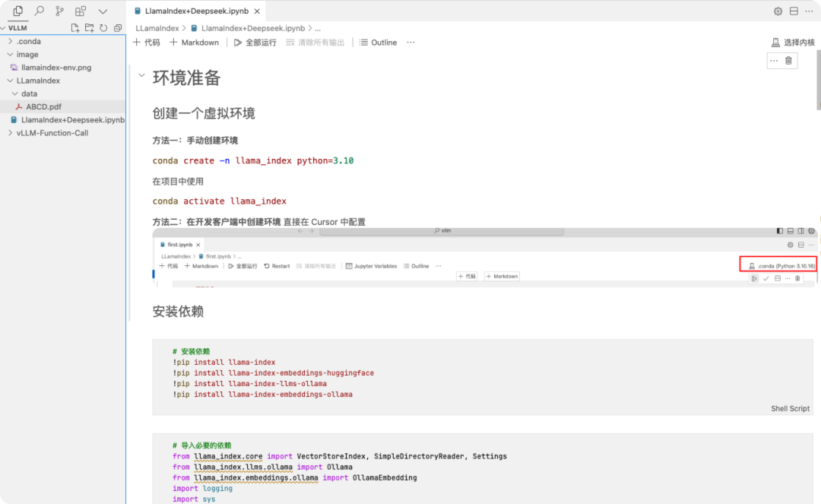
Task: Select kernel via 选择内核
Action: pyautogui.click(x=793, y=43)
